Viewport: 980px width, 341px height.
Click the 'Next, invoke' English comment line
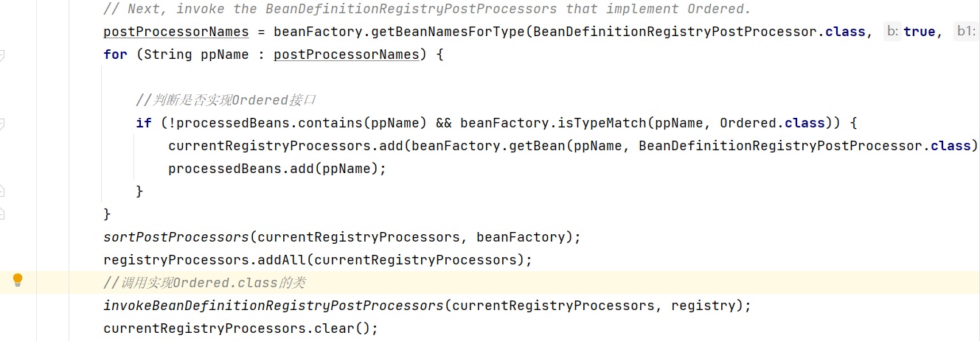426,9
